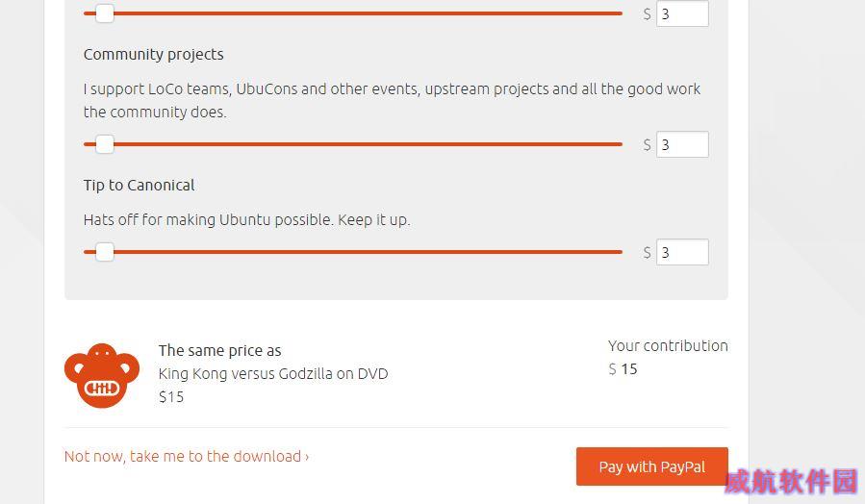This screenshot has width=865, height=504.
Task: Click the topmost slider handle
Action: (104, 13)
